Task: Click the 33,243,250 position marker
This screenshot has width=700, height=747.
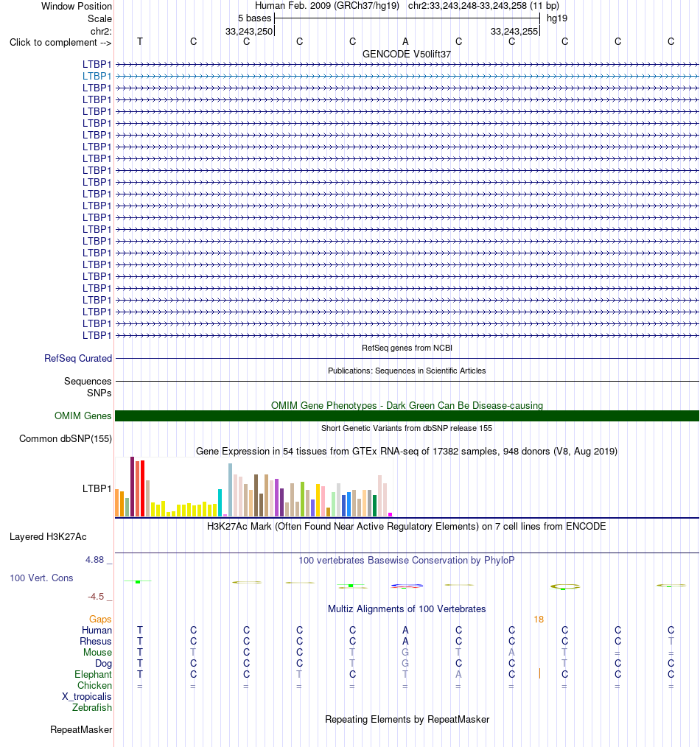Action: coord(249,32)
